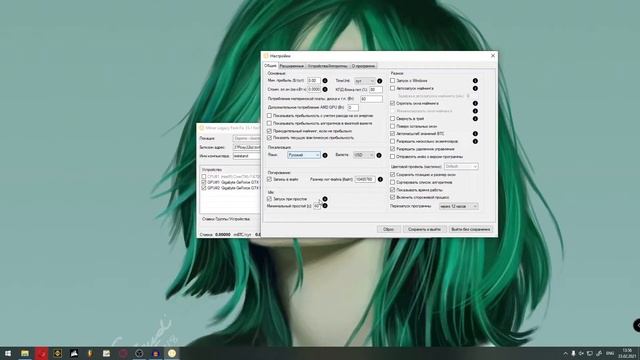The image size is (640, 360).
Task: Click info icon for Запуск при простое
Action: (x=325, y=199)
